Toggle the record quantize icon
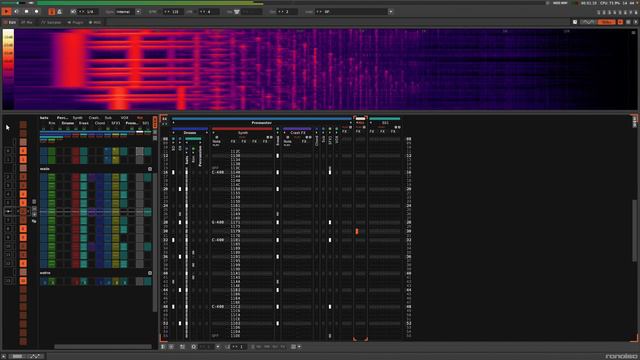 tap(73, 11)
